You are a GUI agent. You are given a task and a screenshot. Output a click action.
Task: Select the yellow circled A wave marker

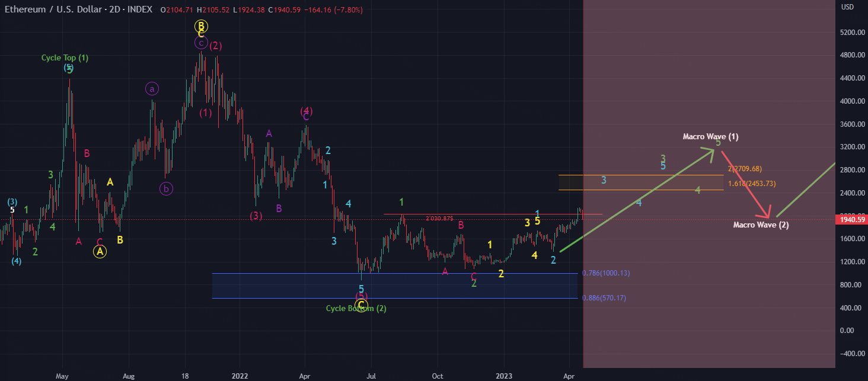tap(100, 252)
